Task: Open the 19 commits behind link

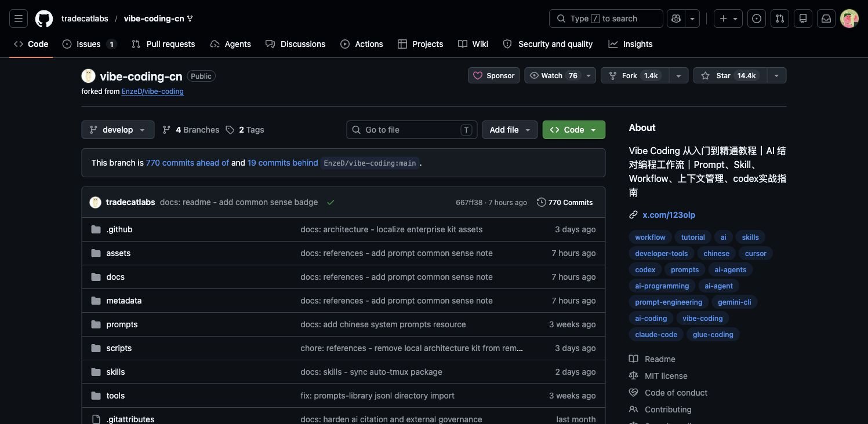Action: (x=283, y=163)
